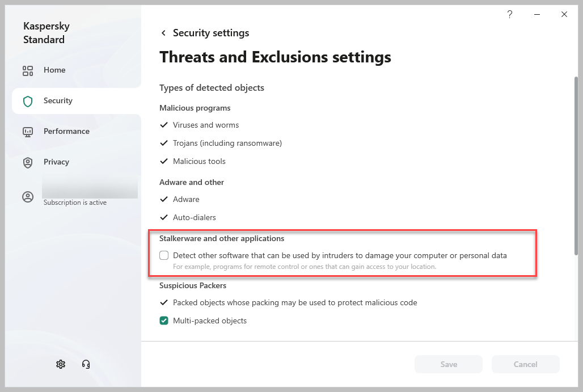The height and width of the screenshot is (392, 583).
Task: Click the Security settings breadcrumb link
Action: 211,33
